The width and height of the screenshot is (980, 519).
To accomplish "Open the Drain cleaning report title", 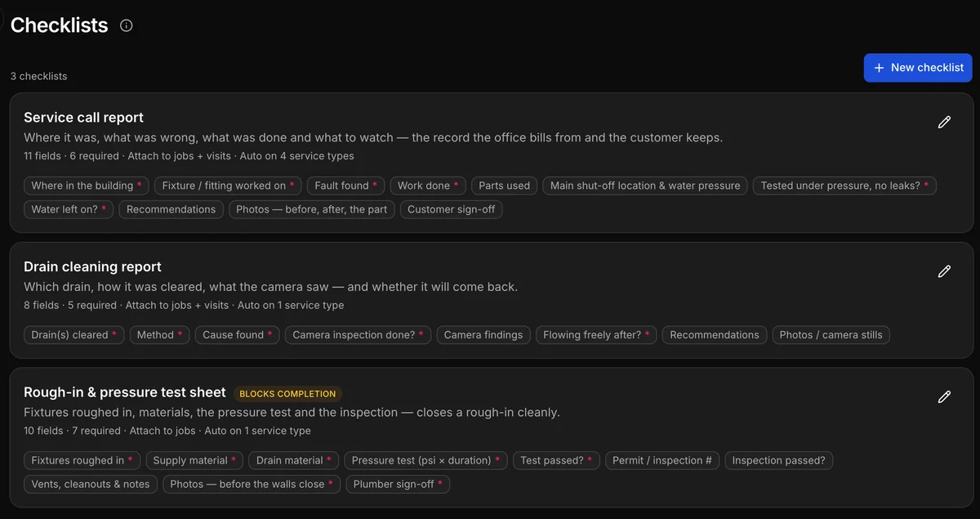I will click(x=92, y=266).
